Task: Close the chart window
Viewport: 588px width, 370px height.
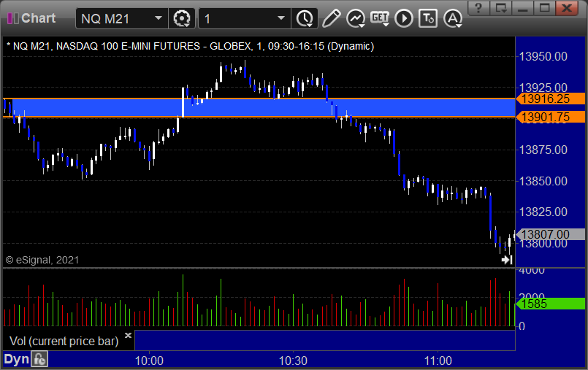Action: [567, 8]
